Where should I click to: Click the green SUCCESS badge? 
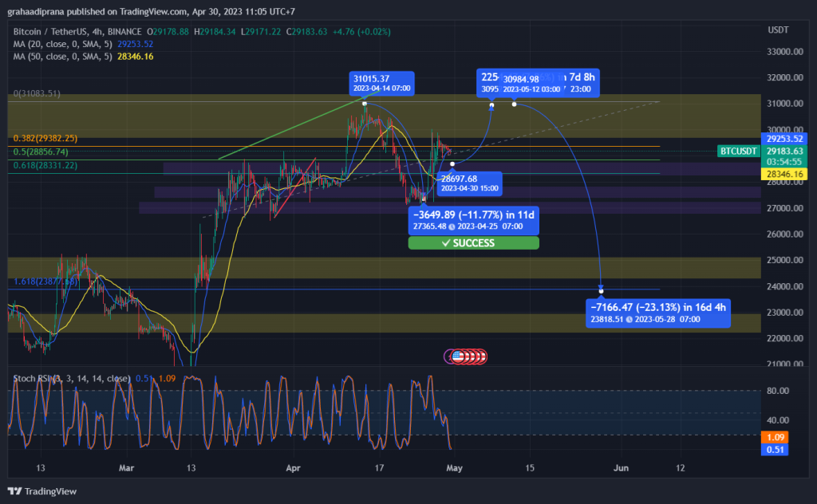(473, 243)
